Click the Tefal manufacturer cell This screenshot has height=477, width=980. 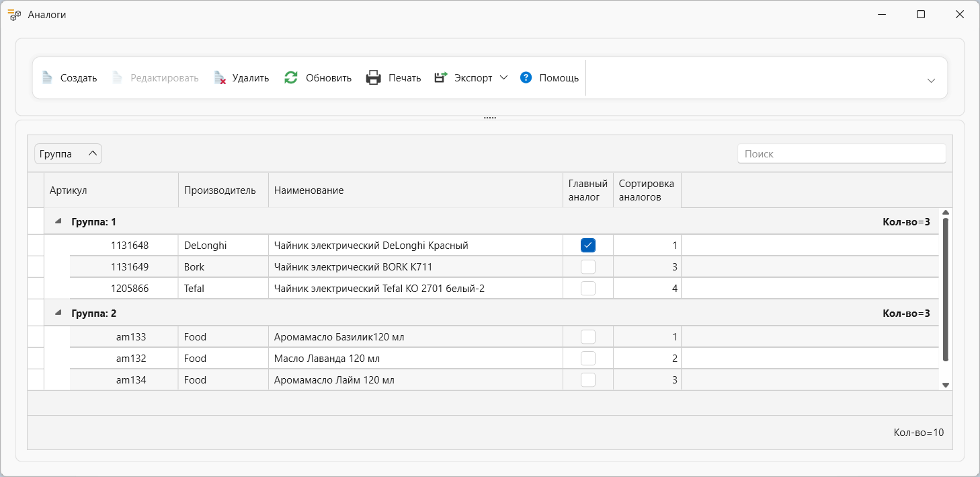pyautogui.click(x=223, y=289)
